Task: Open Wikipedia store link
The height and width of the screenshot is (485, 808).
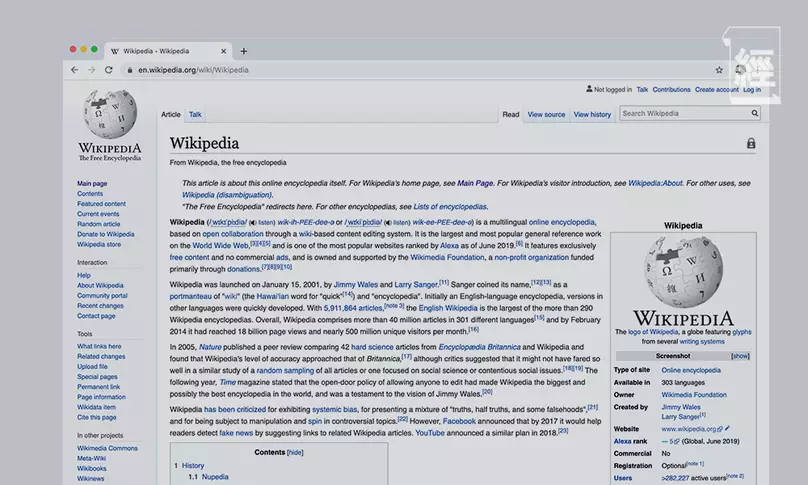Action: (99, 244)
